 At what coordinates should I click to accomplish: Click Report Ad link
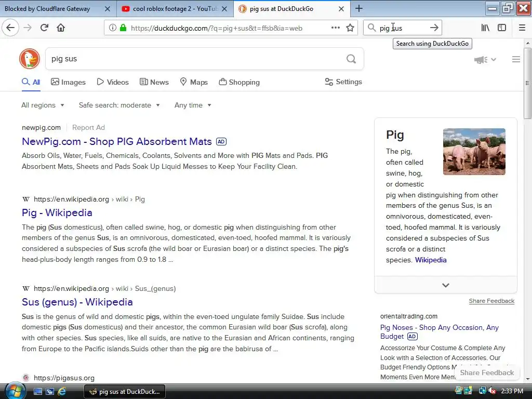[x=88, y=128]
